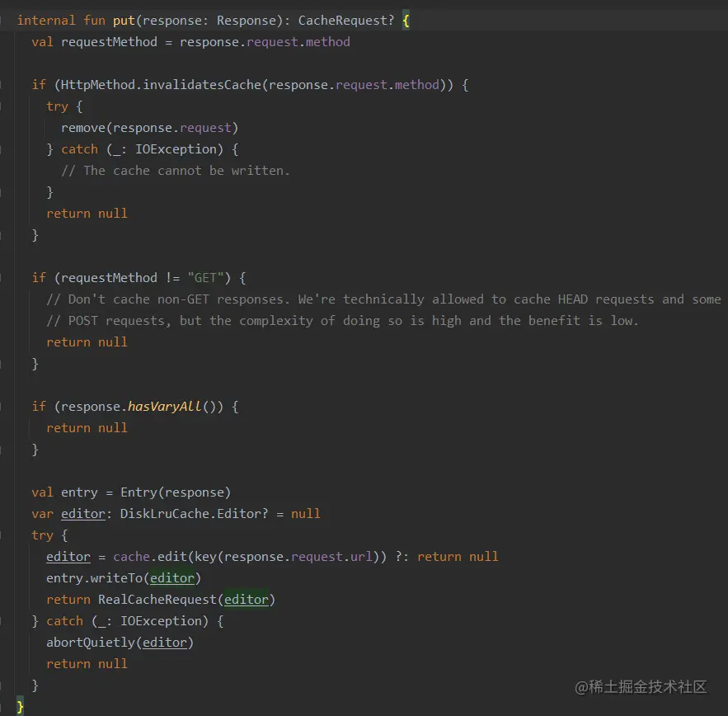Click the "remove" function call

pos(83,128)
